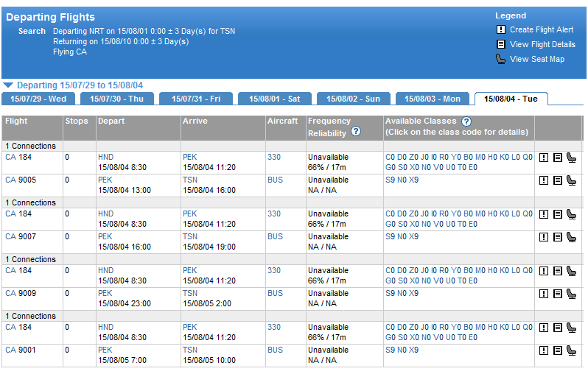The height and width of the screenshot is (374, 588).
Task: Click S9 class code for CA 9001
Action: point(390,350)
